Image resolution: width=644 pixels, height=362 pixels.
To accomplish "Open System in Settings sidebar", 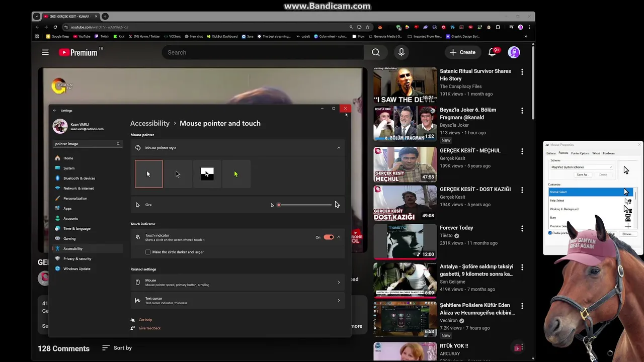I will click(x=88, y=168).
